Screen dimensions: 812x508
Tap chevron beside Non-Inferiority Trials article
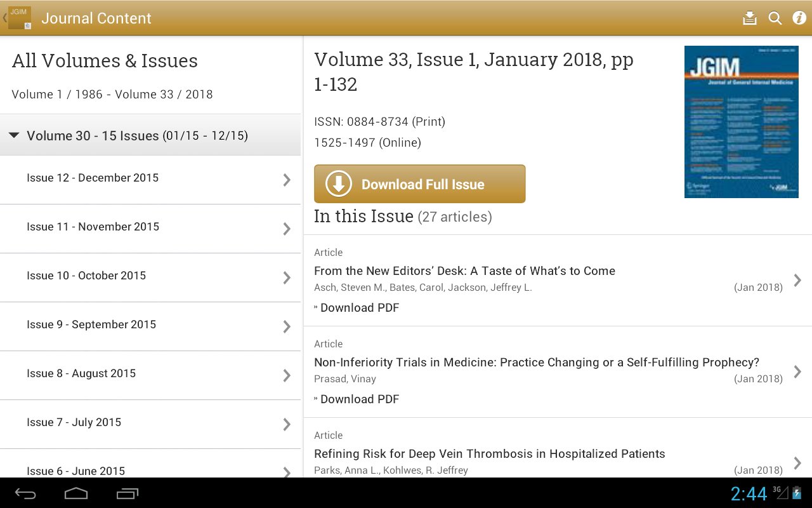tap(797, 371)
